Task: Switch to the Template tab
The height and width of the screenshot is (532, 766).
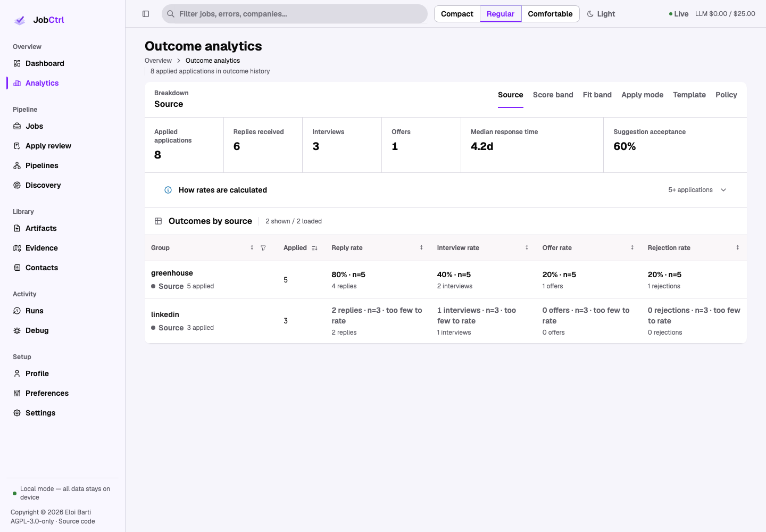Action: click(x=689, y=95)
